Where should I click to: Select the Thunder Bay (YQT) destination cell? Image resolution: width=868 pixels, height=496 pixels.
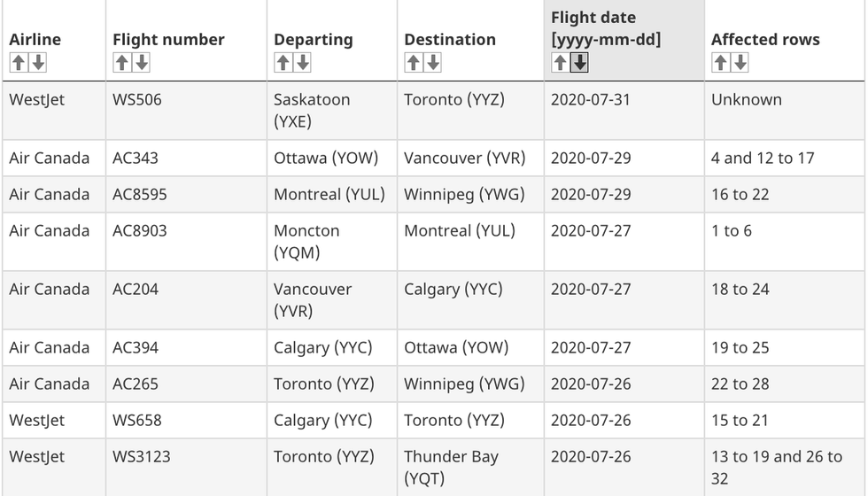point(451,468)
